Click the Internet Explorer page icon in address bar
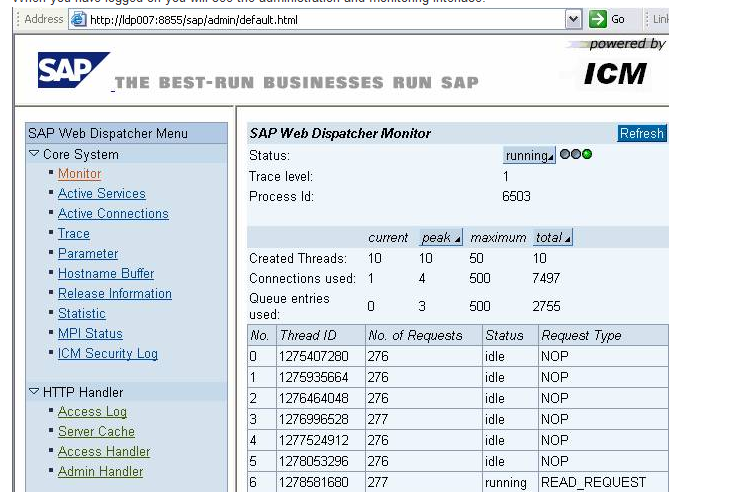Screen dimensions: 732x495 (x=78, y=19)
